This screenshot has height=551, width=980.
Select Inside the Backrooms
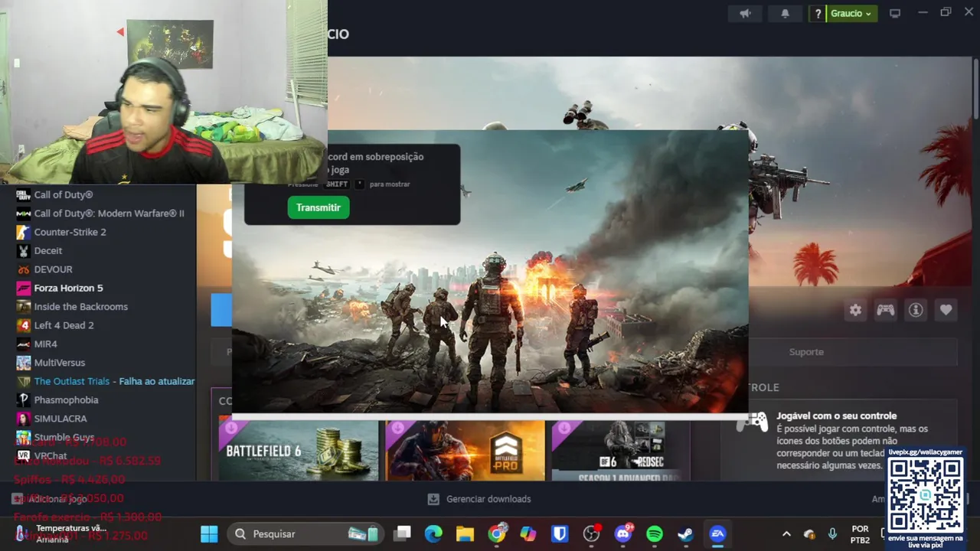[x=80, y=307]
